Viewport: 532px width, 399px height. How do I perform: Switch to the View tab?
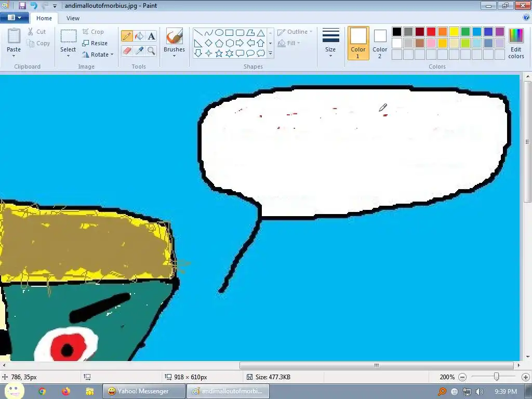pyautogui.click(x=73, y=18)
